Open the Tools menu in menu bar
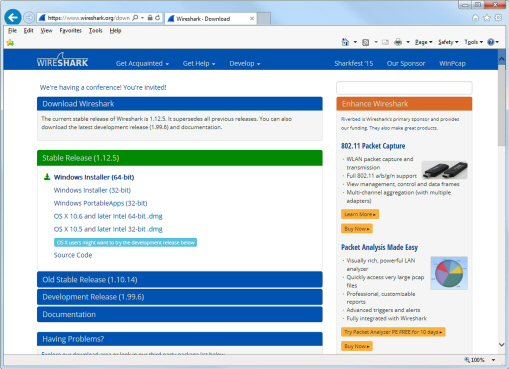 point(95,31)
